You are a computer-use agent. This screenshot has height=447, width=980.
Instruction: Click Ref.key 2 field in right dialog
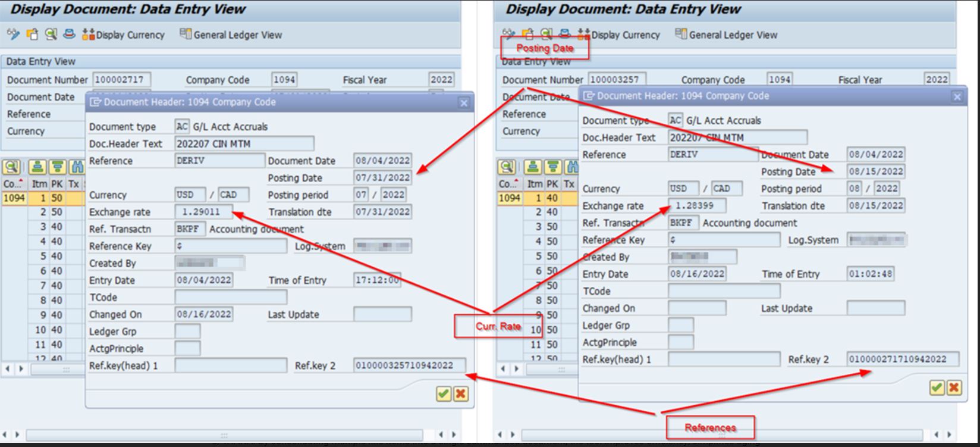coord(903,359)
